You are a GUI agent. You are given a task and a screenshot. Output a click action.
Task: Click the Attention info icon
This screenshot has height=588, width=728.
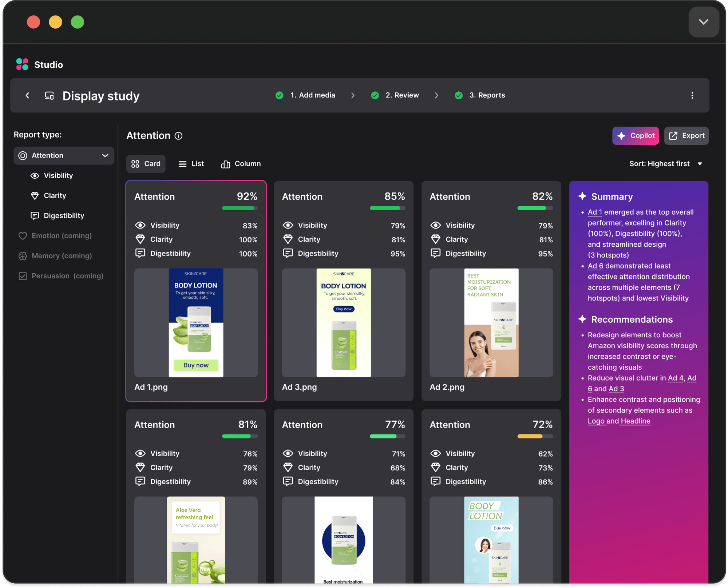tap(178, 136)
